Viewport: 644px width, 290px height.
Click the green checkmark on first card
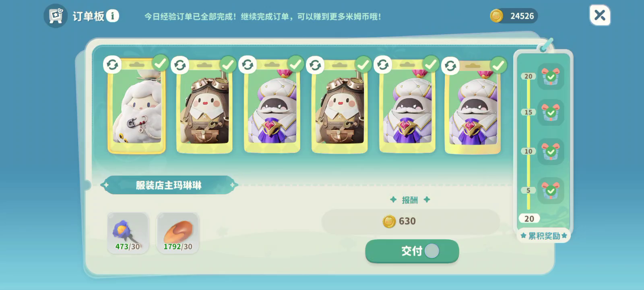(x=161, y=63)
